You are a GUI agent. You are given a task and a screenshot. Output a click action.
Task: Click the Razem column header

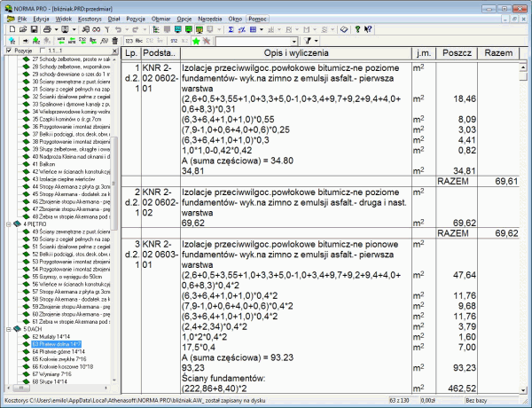501,54
